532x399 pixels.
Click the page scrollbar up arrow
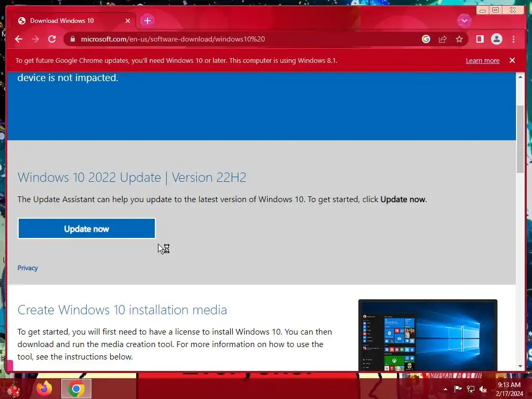[x=520, y=77]
